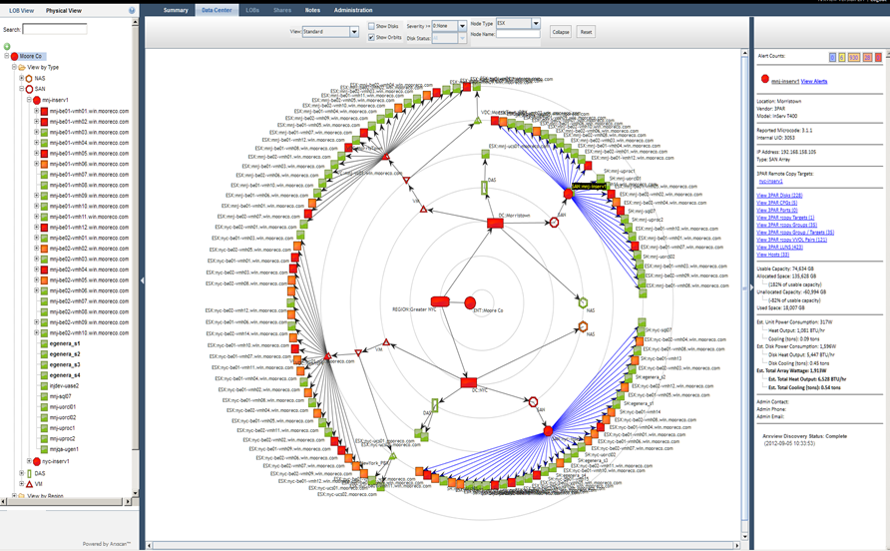Click the Search input field
Screen dimensions: 890x551
click(x=54, y=30)
